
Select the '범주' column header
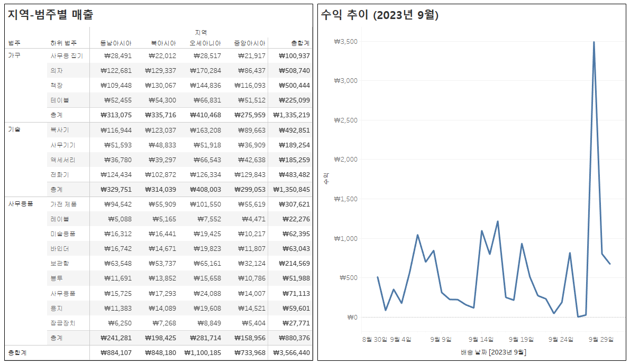click(x=14, y=43)
